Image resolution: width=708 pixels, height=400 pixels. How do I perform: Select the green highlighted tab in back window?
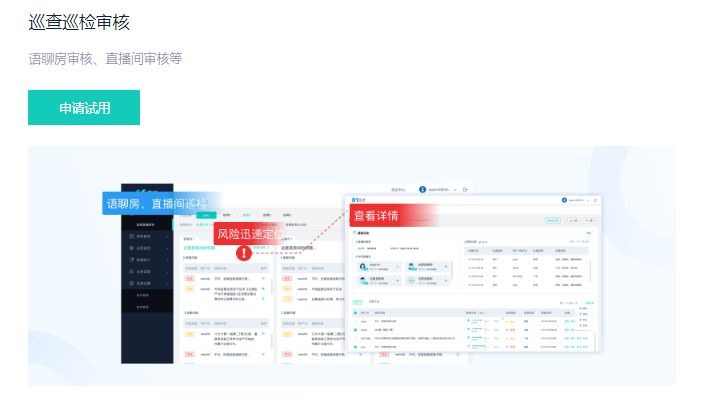[206, 215]
